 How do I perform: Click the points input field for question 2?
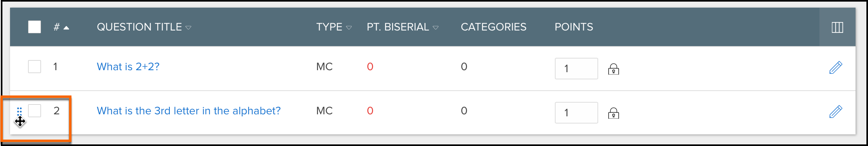click(577, 113)
